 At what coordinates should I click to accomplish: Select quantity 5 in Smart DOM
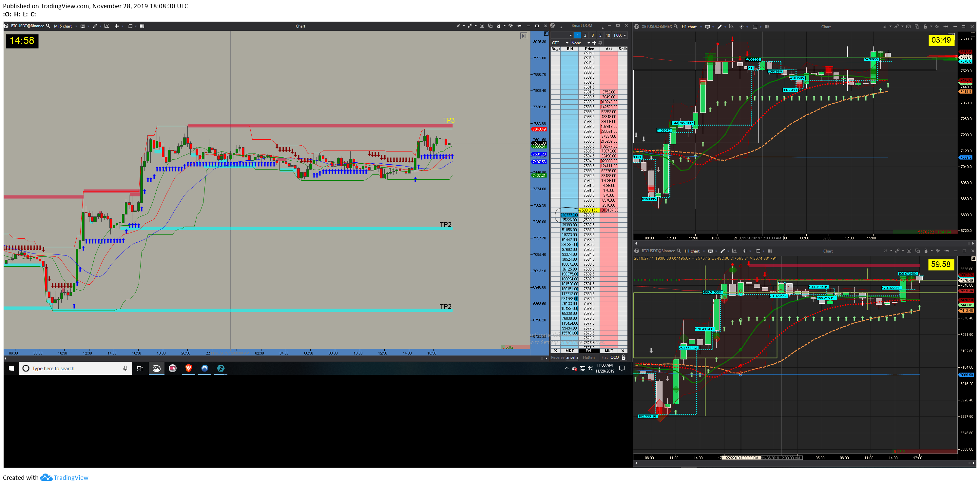(600, 35)
